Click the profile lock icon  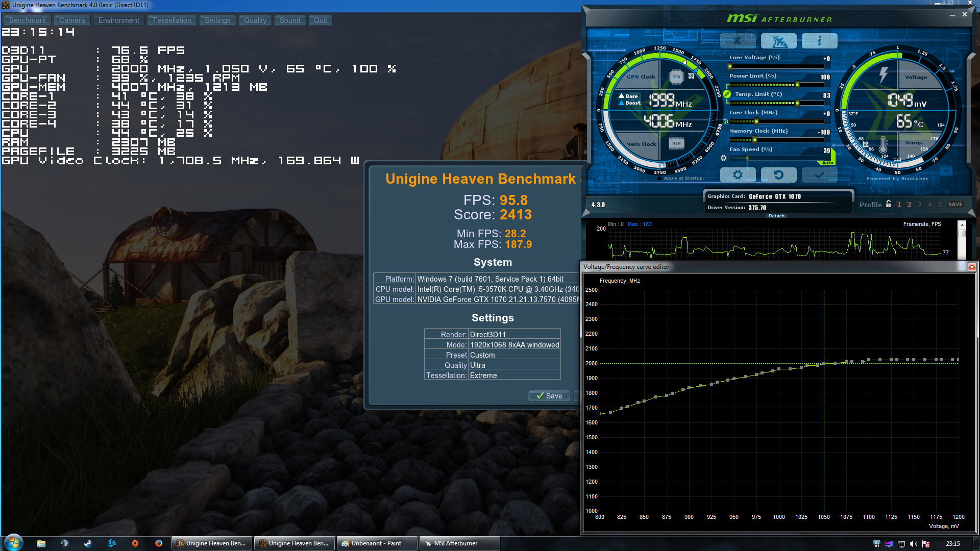point(889,204)
